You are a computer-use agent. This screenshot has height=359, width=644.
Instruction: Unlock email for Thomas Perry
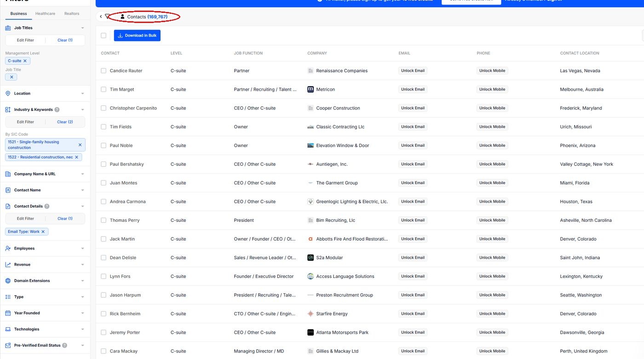click(x=413, y=220)
